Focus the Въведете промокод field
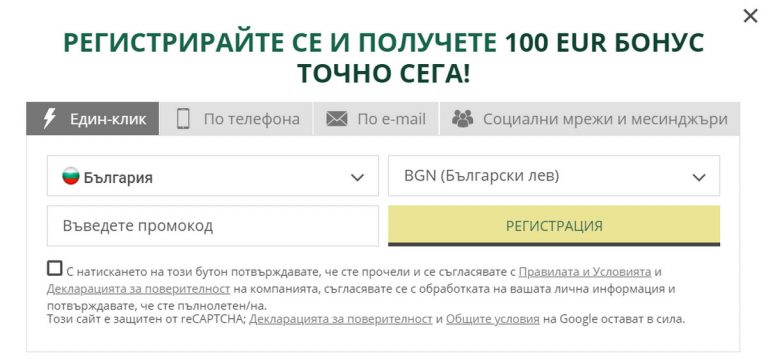This screenshot has height=363, width=768. tap(213, 226)
